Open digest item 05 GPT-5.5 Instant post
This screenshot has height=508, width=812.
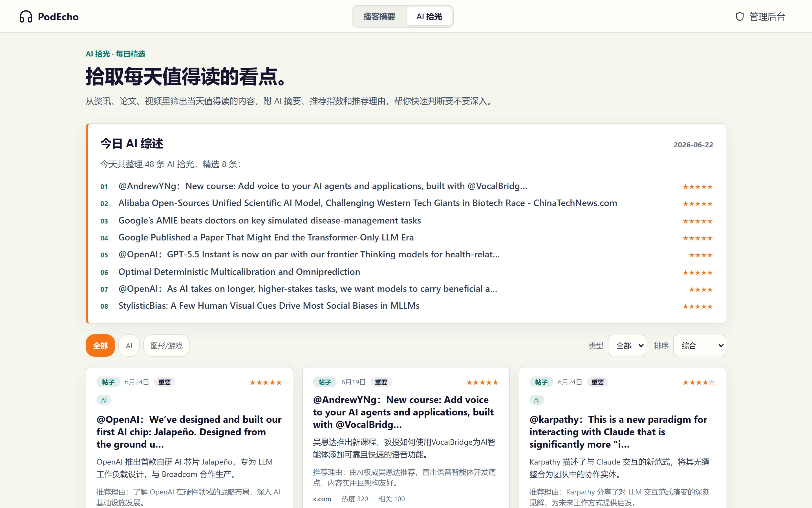point(309,254)
